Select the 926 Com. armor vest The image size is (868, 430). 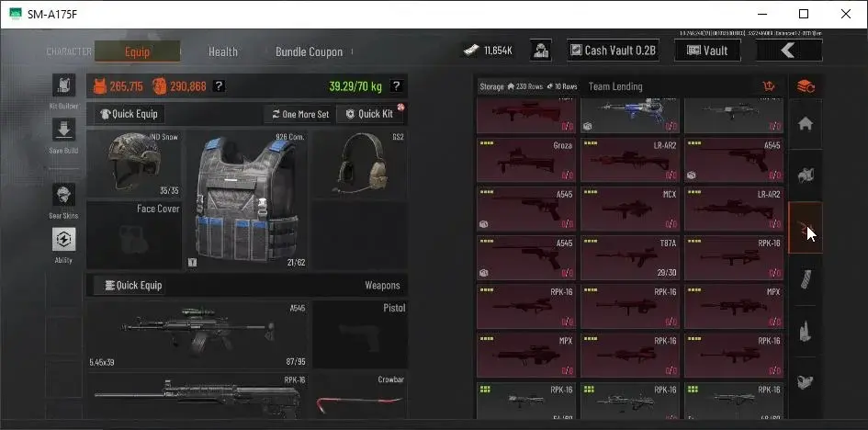click(x=247, y=200)
